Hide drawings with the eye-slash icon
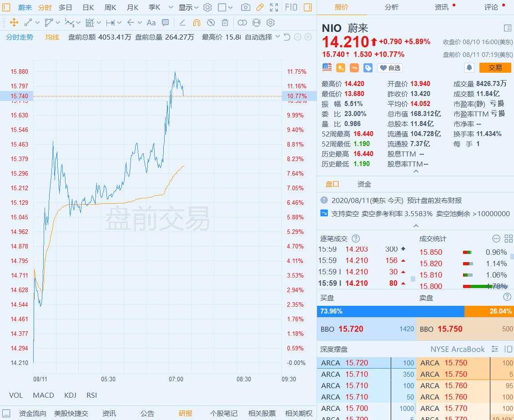The image size is (514, 420). [211, 23]
